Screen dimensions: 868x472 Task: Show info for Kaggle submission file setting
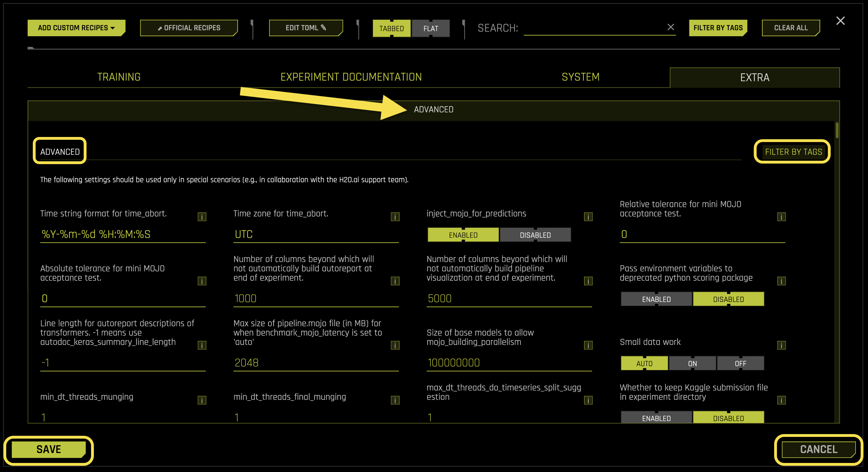pyautogui.click(x=782, y=400)
